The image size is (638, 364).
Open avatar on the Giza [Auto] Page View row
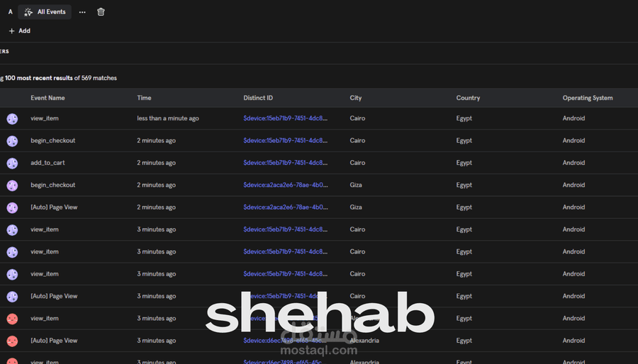coord(12,207)
